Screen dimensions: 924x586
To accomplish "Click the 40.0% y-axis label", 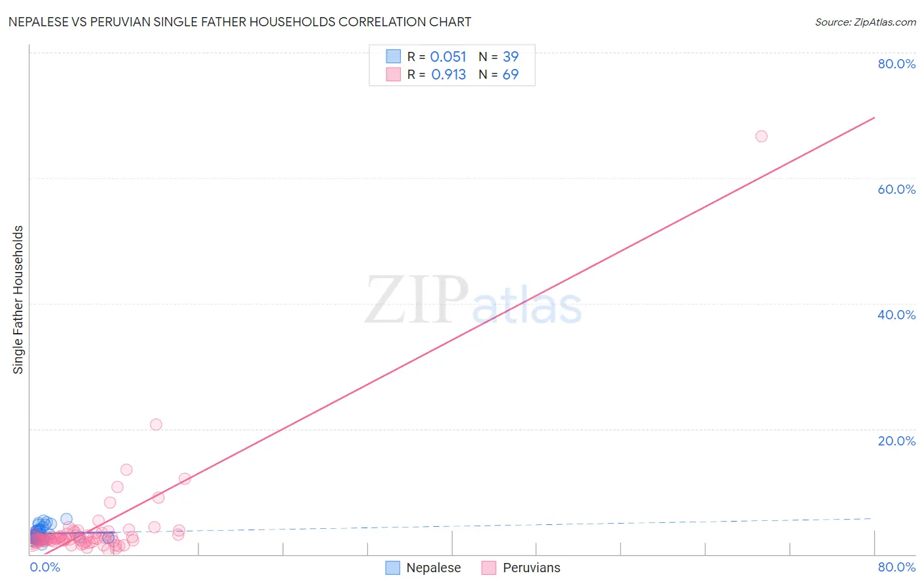I will pyautogui.click(x=896, y=315).
